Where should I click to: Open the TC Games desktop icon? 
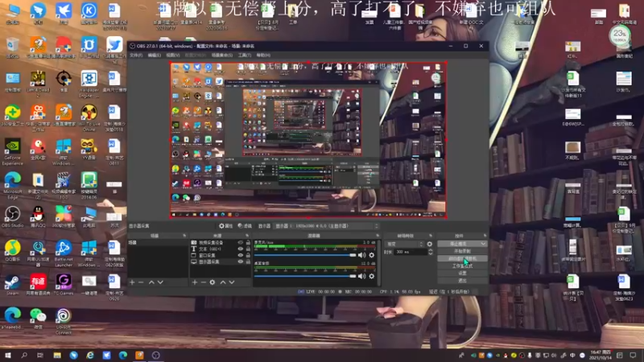pyautogui.click(x=64, y=285)
